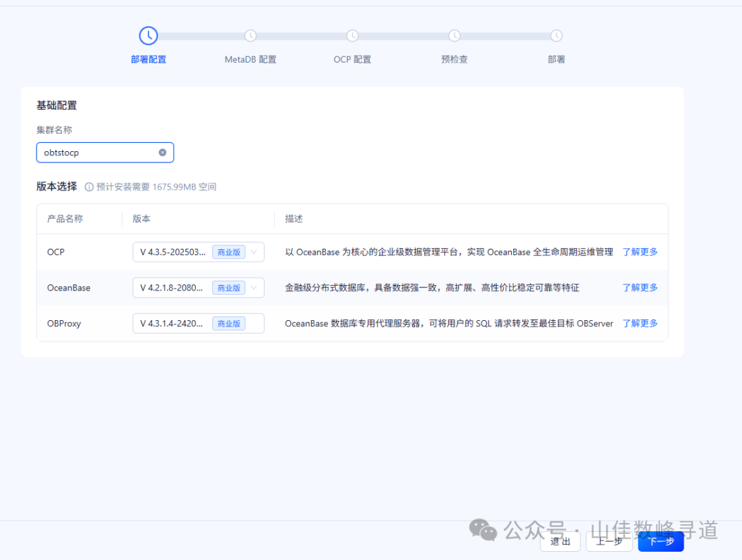Image resolution: width=742 pixels, height=560 pixels.
Task: Click the 部署 step icon
Action: tap(556, 36)
